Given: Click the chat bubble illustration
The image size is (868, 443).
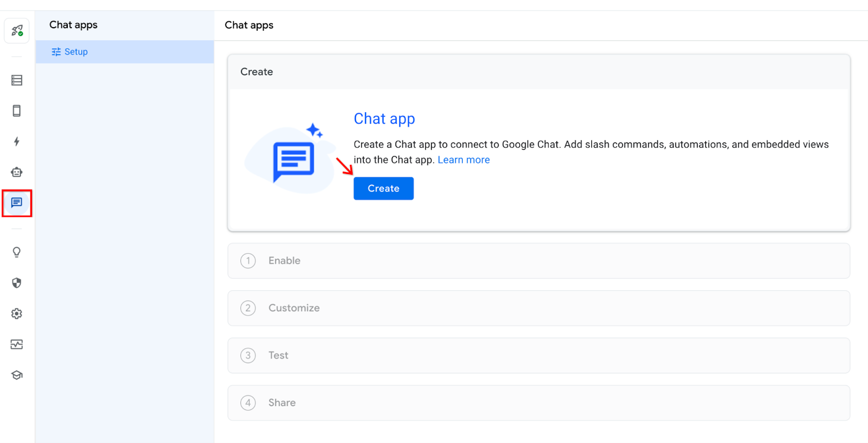Looking at the screenshot, I should (x=293, y=160).
